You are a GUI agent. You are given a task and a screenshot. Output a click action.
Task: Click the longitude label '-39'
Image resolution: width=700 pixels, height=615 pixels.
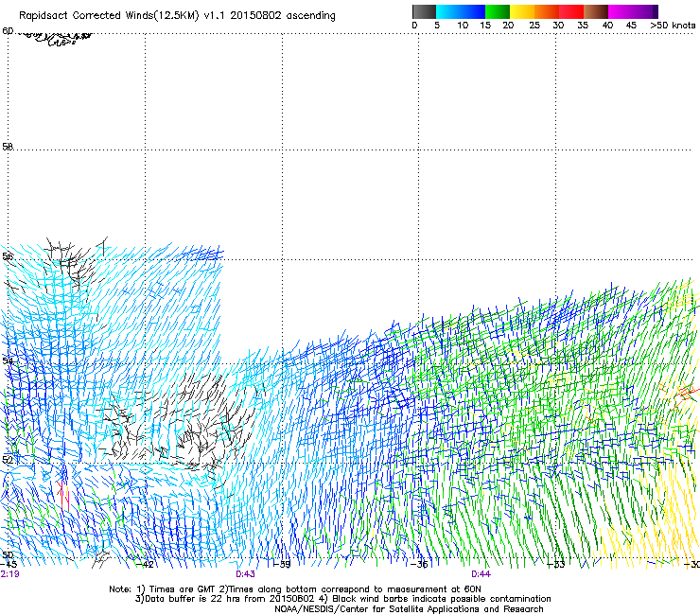pyautogui.click(x=283, y=565)
